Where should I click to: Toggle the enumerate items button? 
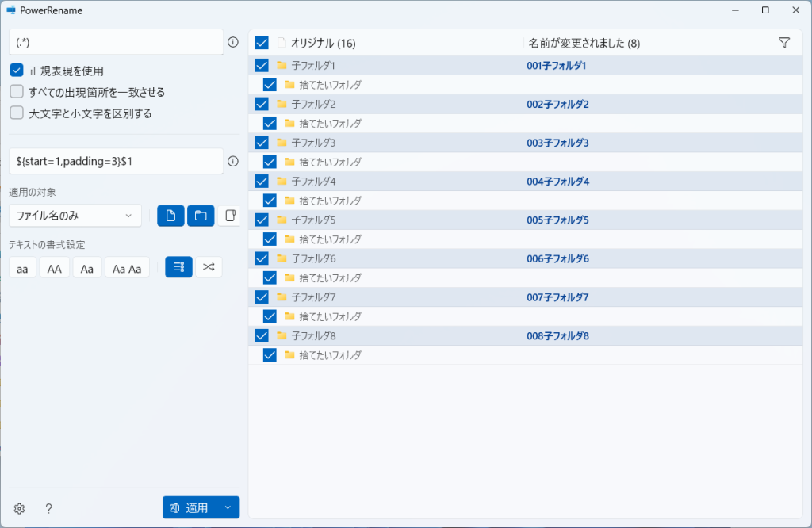[x=178, y=268]
